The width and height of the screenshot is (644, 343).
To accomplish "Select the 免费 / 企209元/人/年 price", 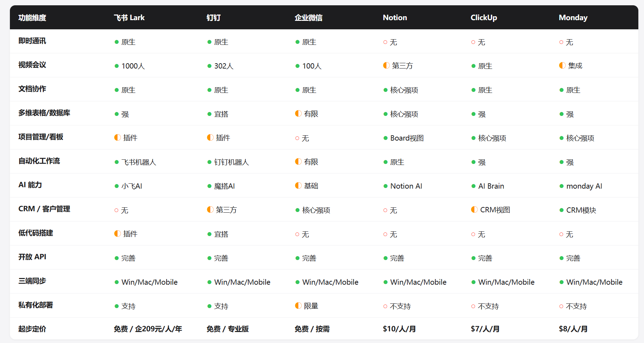I will tap(148, 329).
